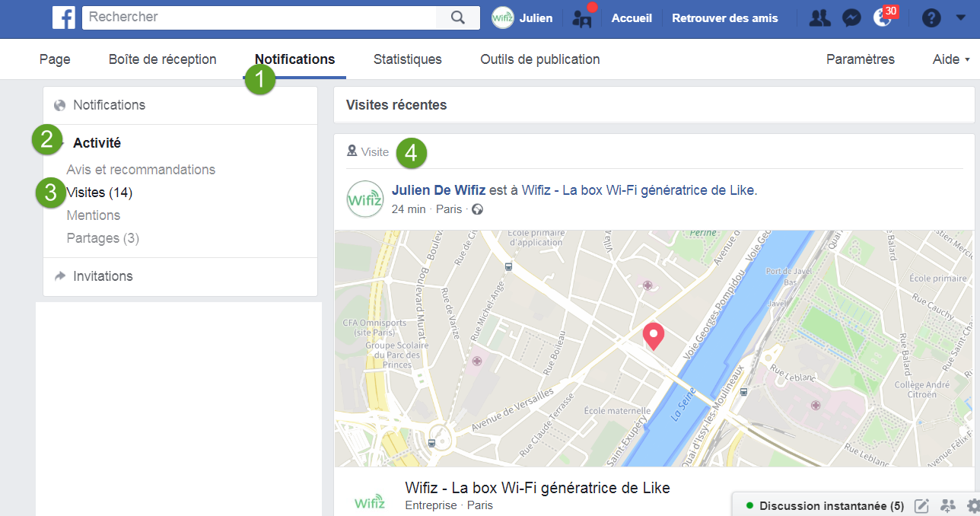Click the Facebook logo icon

click(x=63, y=18)
